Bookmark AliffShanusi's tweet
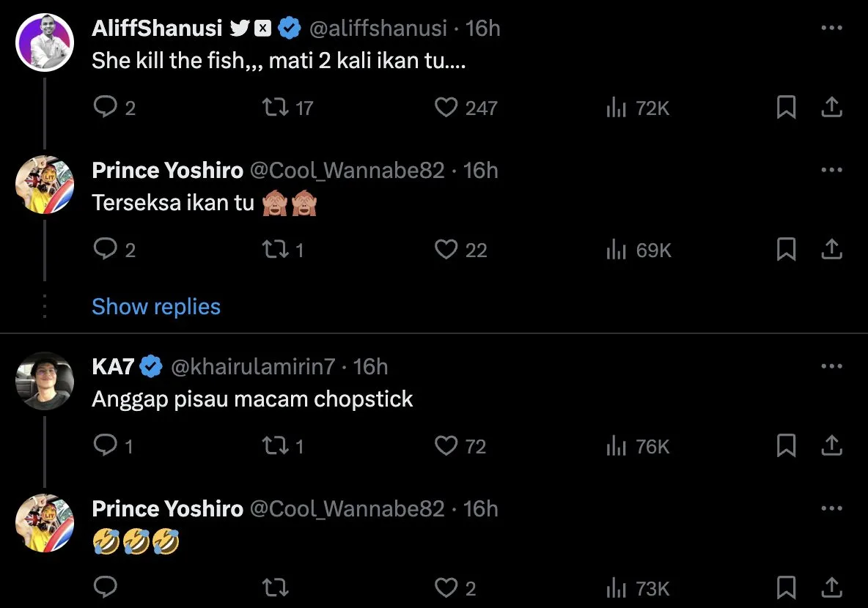Screen dimensions: 868x608 pos(786,108)
